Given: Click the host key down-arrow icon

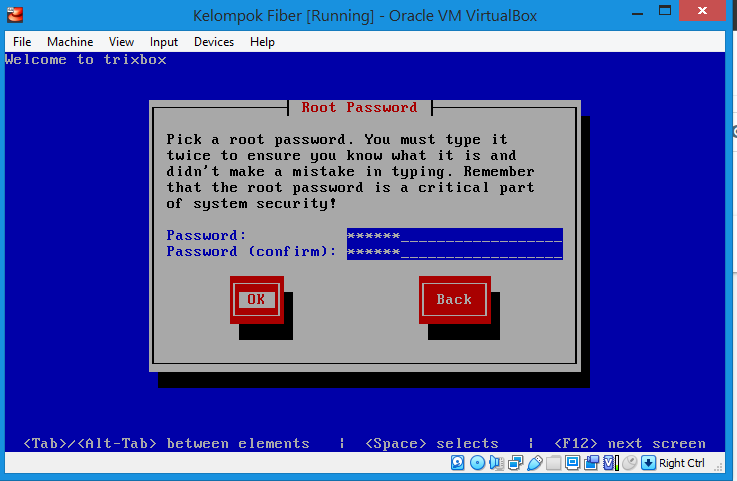Looking at the screenshot, I should point(648,463).
